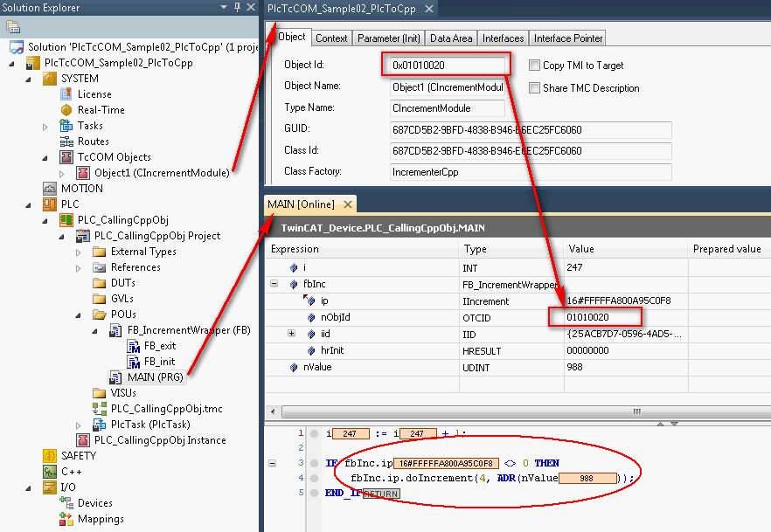Click the Real-Time icon
The image size is (771, 532).
(66, 110)
